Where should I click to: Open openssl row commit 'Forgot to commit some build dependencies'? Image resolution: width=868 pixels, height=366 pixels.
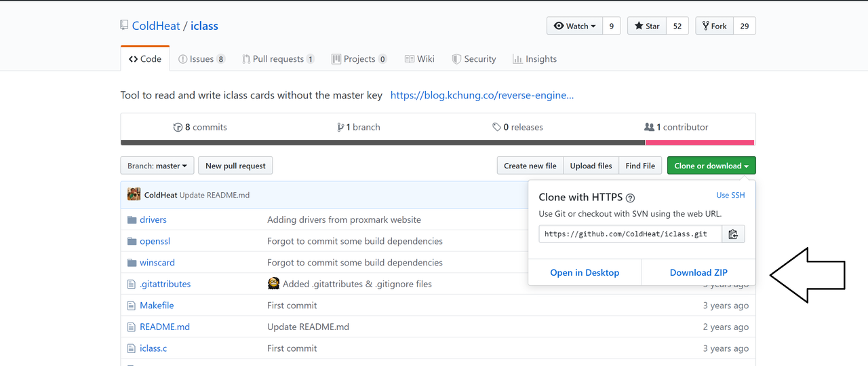(355, 241)
